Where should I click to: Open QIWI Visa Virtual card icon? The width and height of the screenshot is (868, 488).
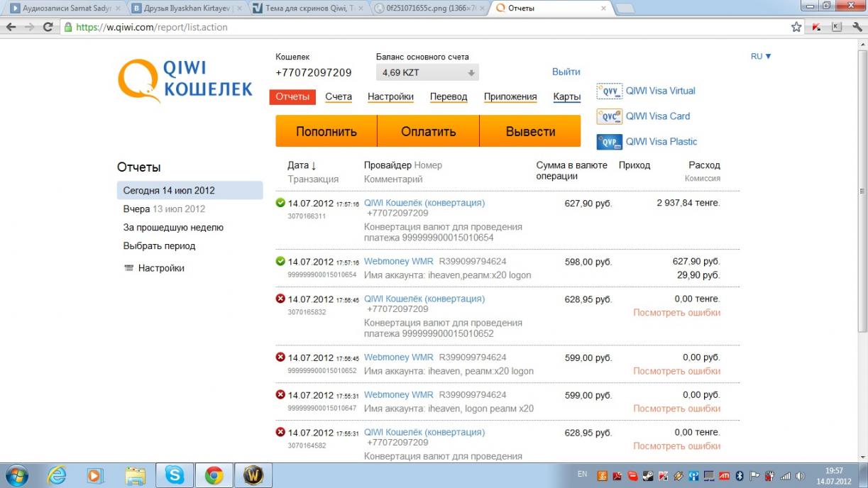[x=609, y=91]
